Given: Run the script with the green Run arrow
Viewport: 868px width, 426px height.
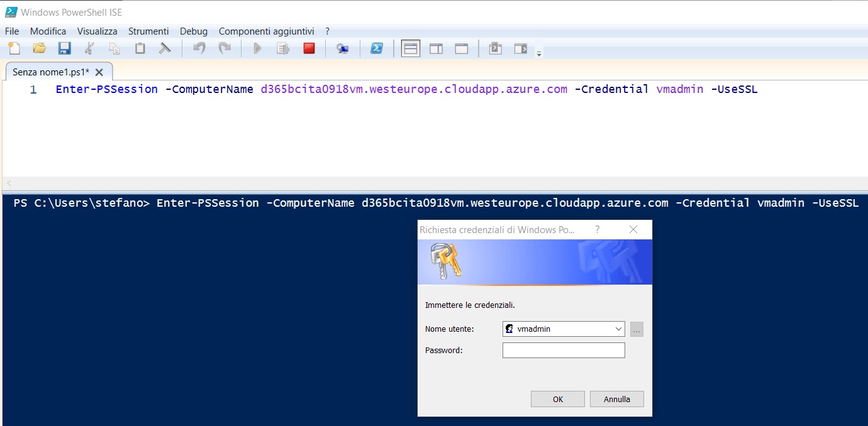Looking at the screenshot, I should tap(258, 48).
